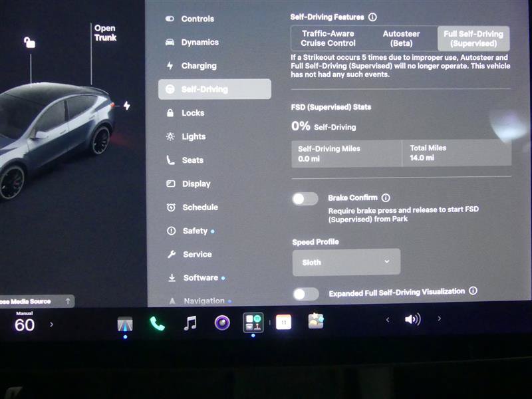The width and height of the screenshot is (532, 399).
Task: Tap the Total Miles stat tile
Action: click(x=457, y=153)
